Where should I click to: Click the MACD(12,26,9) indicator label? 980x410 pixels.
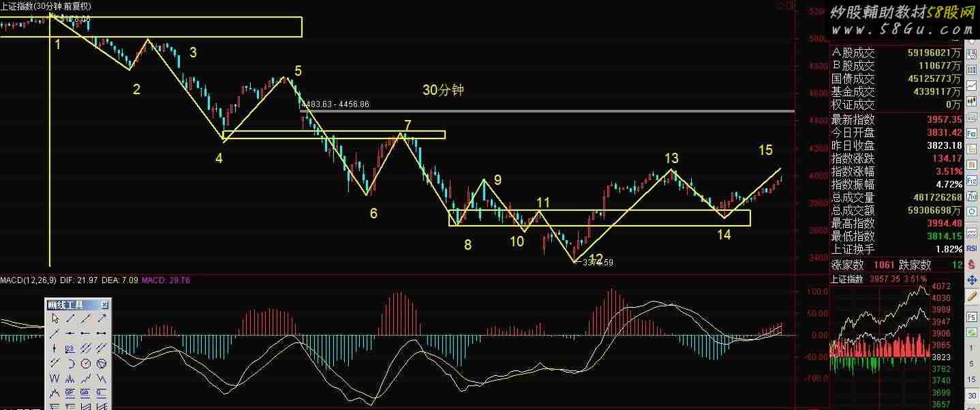point(29,280)
